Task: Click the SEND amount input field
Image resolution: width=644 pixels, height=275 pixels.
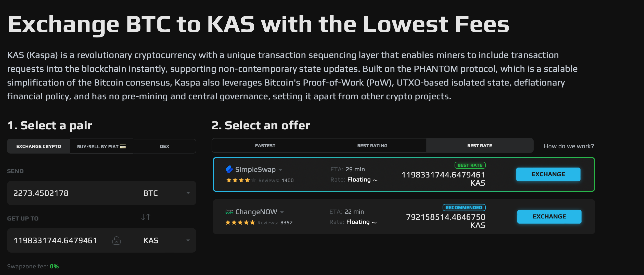Action: pos(71,193)
